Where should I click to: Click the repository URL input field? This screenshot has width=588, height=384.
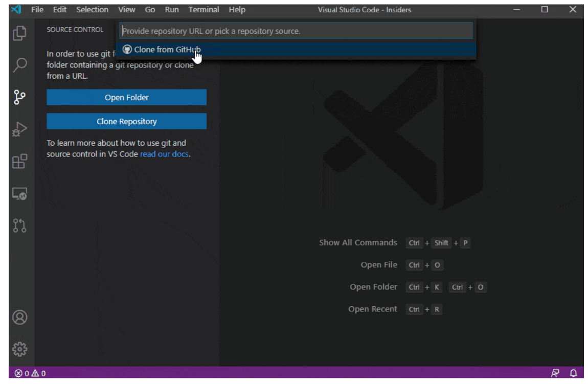pyautogui.click(x=296, y=31)
